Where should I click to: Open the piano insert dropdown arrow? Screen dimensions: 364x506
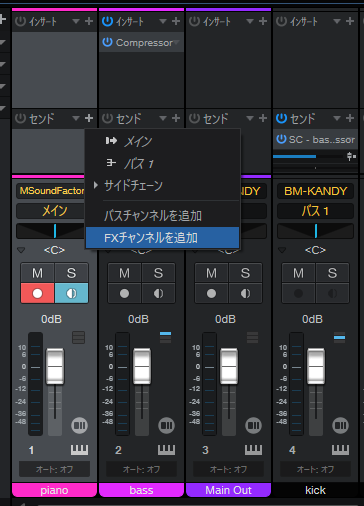pyautogui.click(x=76, y=21)
